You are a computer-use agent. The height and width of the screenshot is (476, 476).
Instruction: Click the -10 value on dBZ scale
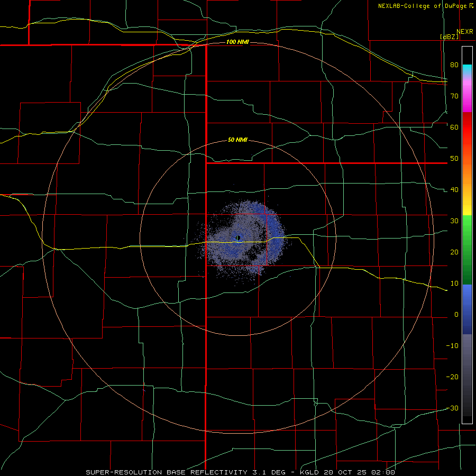click(452, 346)
